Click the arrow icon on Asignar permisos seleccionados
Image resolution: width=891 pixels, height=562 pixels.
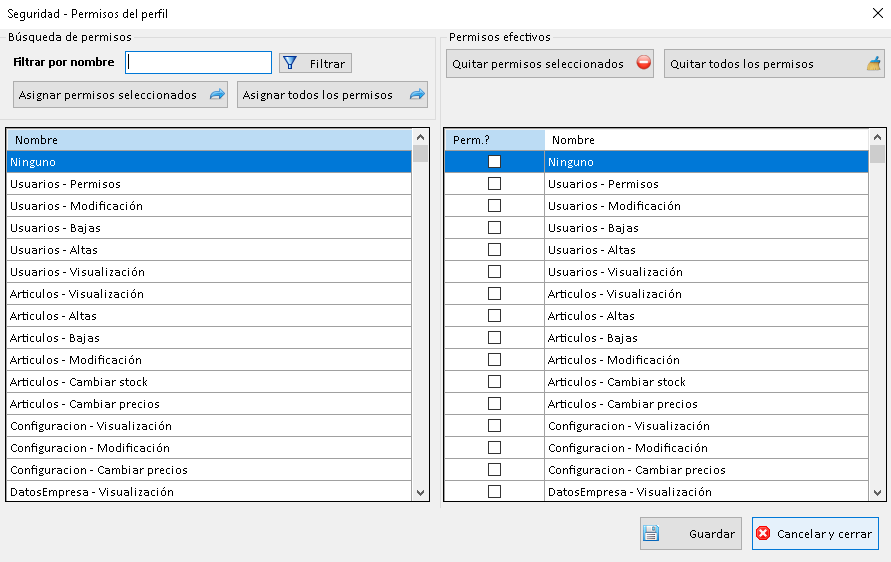pyautogui.click(x=217, y=95)
